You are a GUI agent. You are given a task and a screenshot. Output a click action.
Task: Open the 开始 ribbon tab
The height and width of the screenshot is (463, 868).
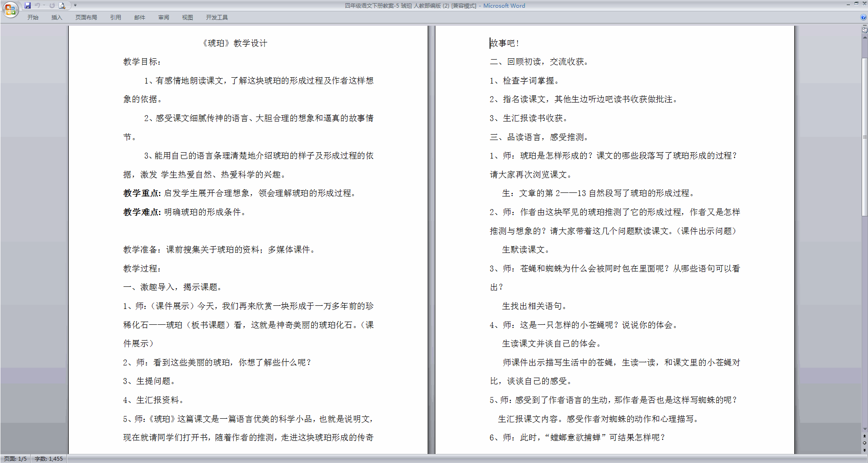33,17
